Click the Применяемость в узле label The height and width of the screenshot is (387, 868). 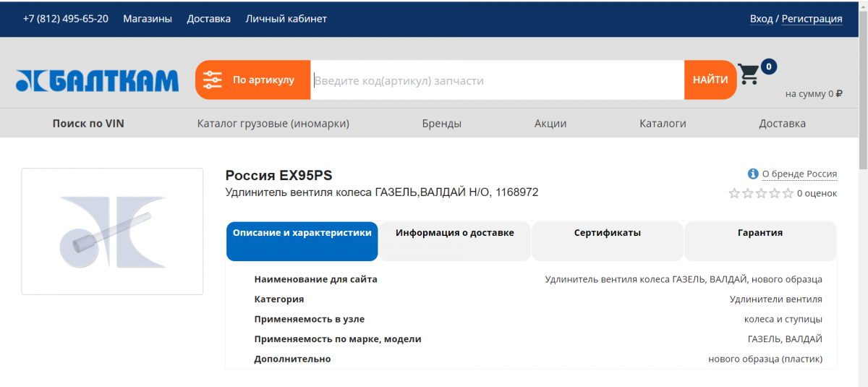[310, 319]
